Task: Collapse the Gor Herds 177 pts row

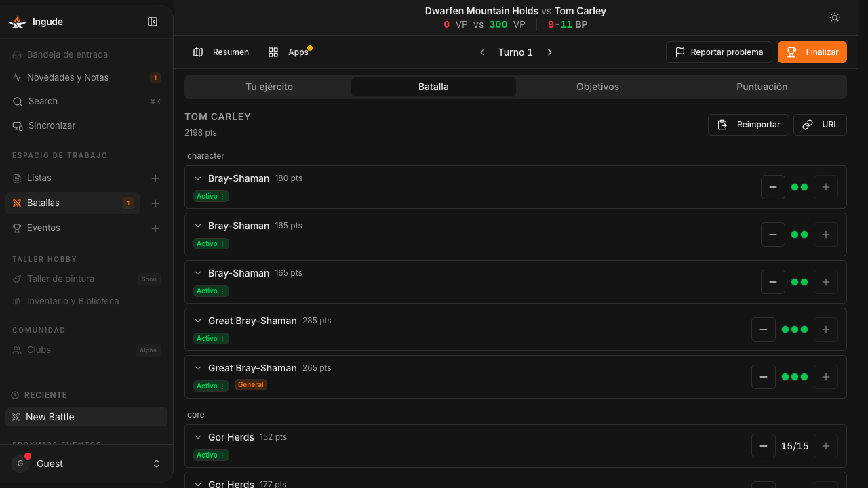Action: (198, 484)
